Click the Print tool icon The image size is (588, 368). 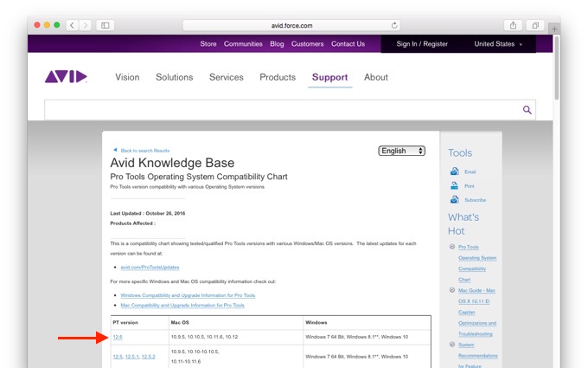point(455,185)
